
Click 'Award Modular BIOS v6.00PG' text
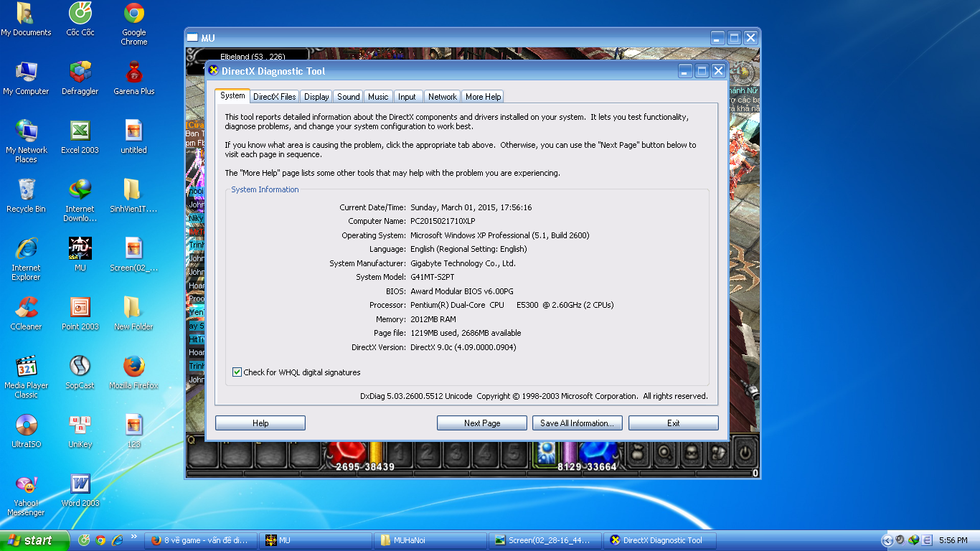click(x=462, y=291)
